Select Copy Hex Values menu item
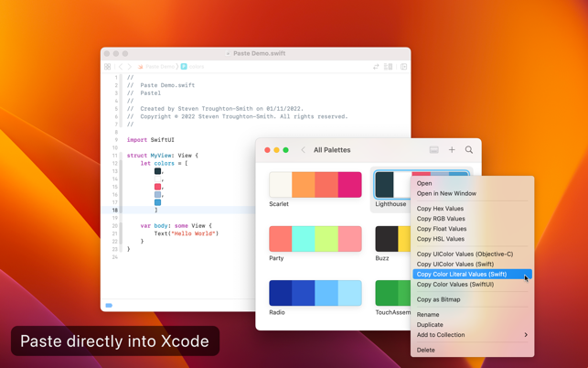 pyautogui.click(x=473, y=209)
